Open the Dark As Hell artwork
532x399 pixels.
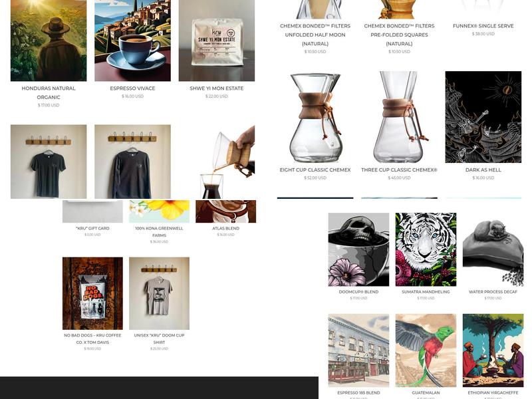(x=483, y=117)
